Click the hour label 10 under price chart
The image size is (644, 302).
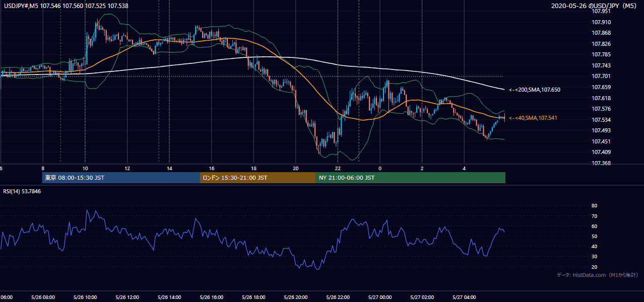pyautogui.click(x=85, y=169)
